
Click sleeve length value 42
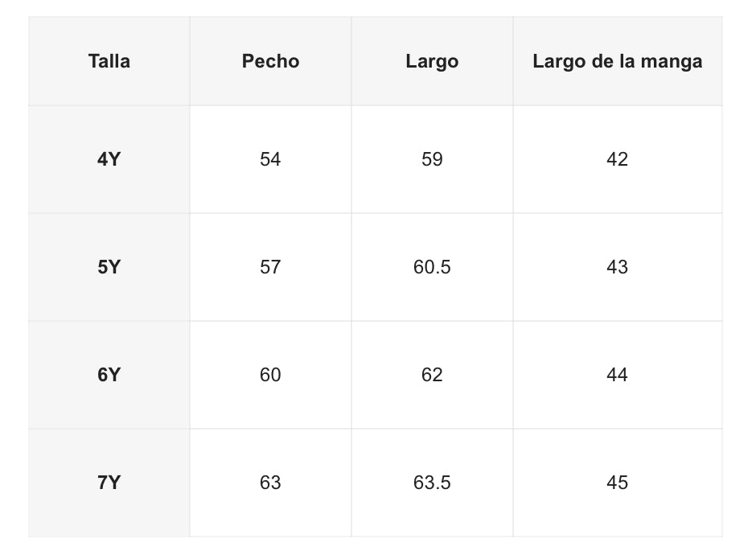coord(617,159)
